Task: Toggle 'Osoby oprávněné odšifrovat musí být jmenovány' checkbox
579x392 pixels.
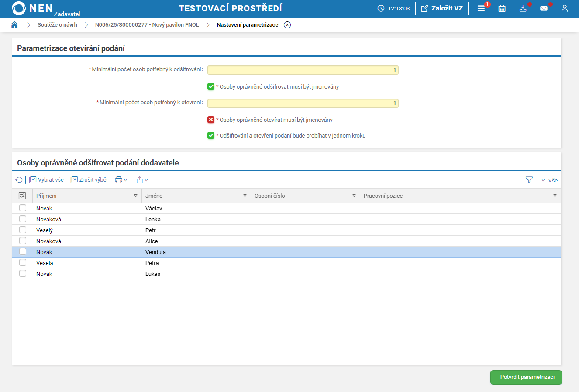Action: (x=211, y=86)
